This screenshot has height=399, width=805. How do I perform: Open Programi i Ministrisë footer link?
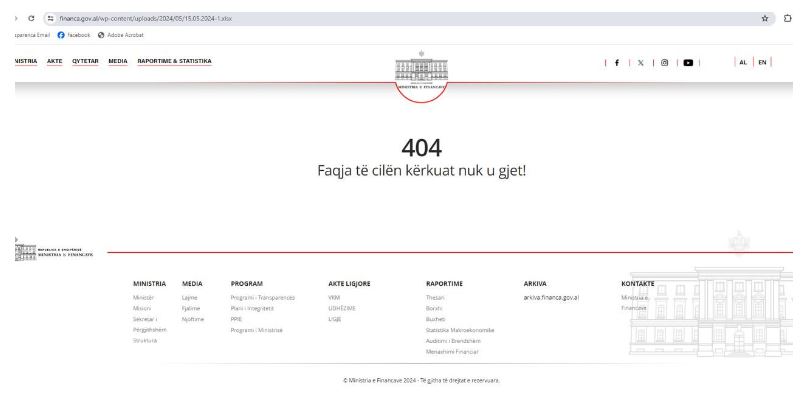(257, 330)
